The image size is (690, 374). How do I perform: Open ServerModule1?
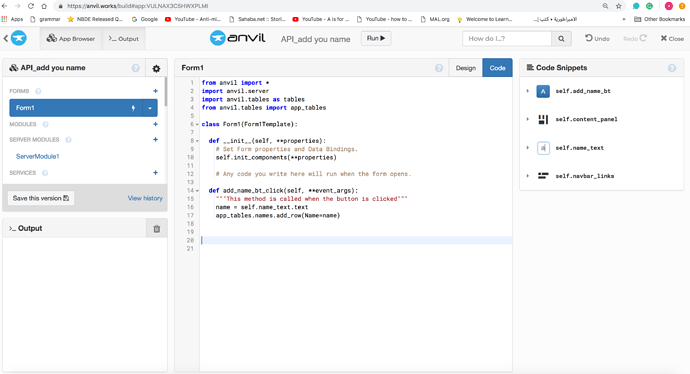(37, 156)
